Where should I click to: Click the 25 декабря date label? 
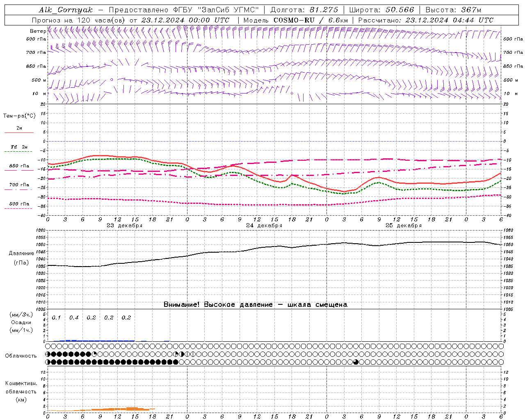pos(404,226)
